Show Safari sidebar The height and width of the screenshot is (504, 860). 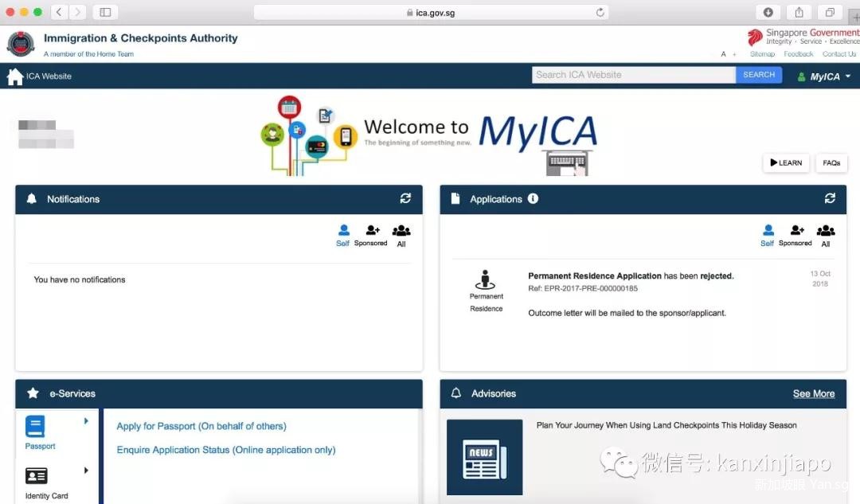click(105, 12)
